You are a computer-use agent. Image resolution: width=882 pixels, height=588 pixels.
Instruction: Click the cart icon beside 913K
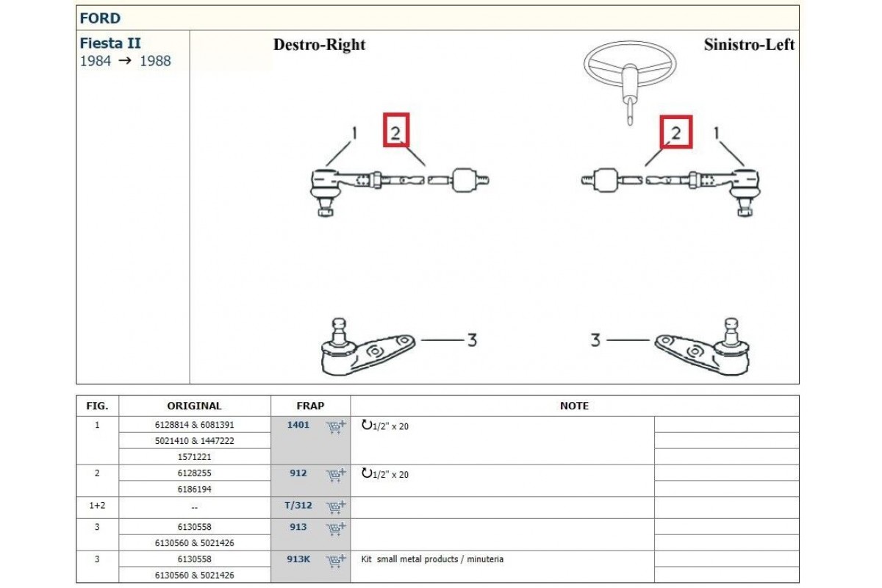tap(336, 560)
